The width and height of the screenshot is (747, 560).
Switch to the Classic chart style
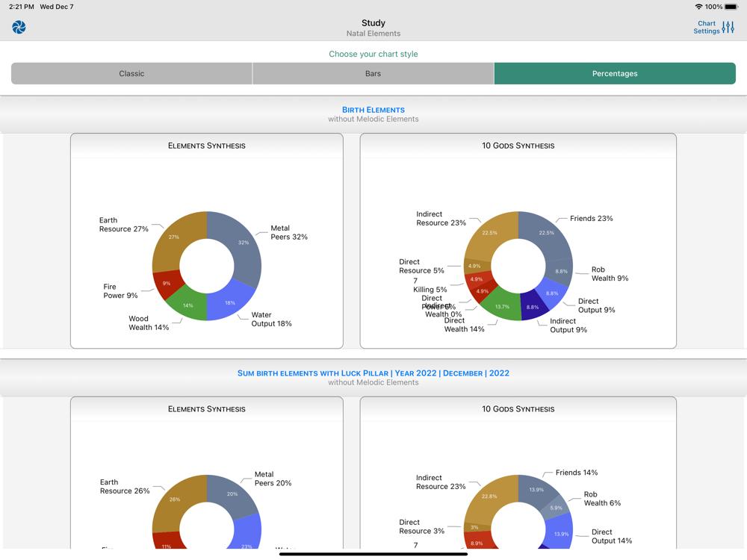pyautogui.click(x=131, y=73)
